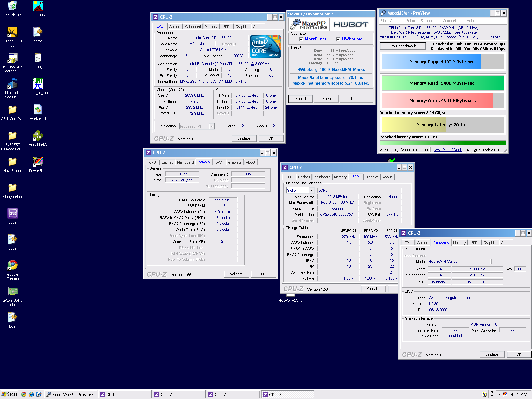Open the New Folder icon
The height and width of the screenshot is (399, 532).
pos(12,164)
